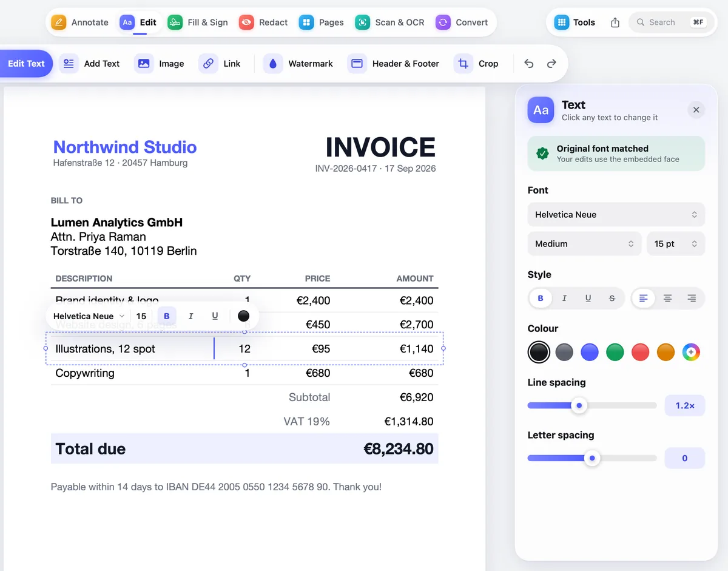Screen dimensions: 728x571
Task: Click the Letter spacing slider handle
Action: [592, 458]
